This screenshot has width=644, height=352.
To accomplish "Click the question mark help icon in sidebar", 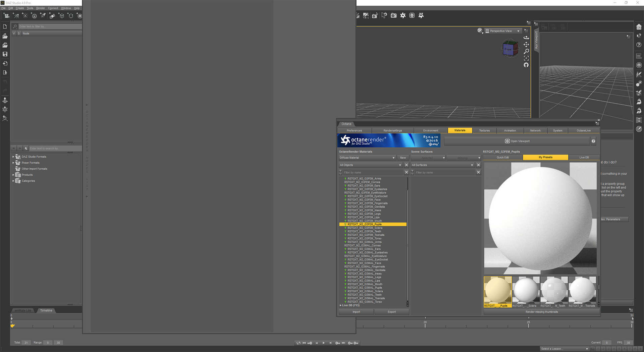I will coord(639,45).
